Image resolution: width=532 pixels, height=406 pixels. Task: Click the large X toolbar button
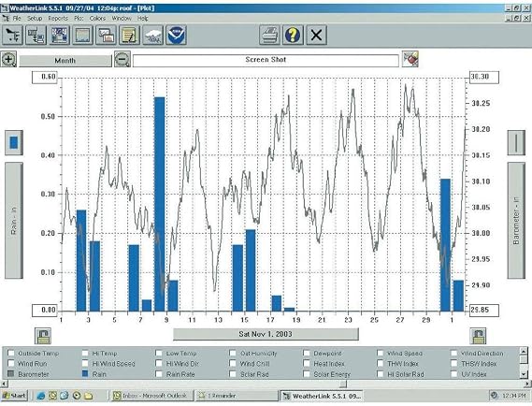click(317, 35)
